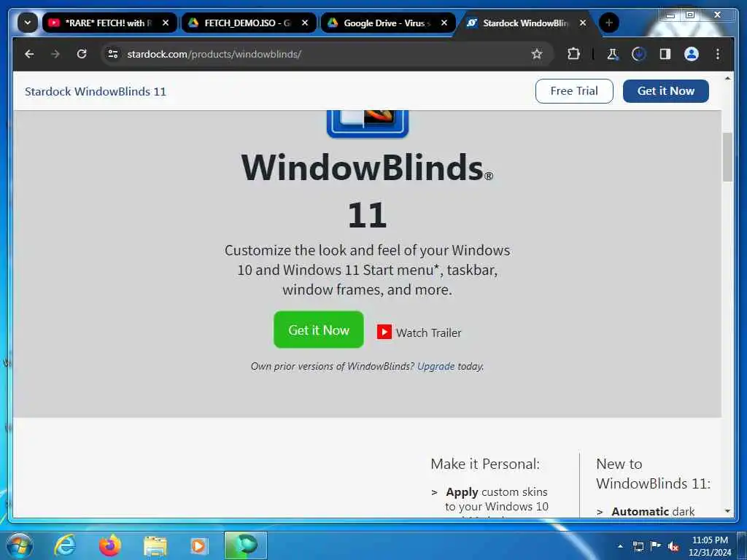The height and width of the screenshot is (560, 747).
Task: Show hidden system tray icons
Action: click(620, 546)
